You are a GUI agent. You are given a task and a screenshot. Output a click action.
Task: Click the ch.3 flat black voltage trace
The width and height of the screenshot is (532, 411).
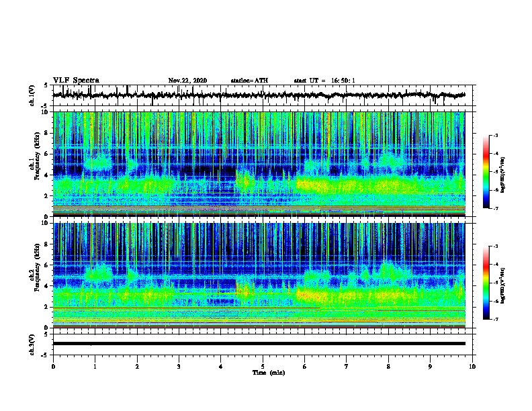(x=259, y=344)
